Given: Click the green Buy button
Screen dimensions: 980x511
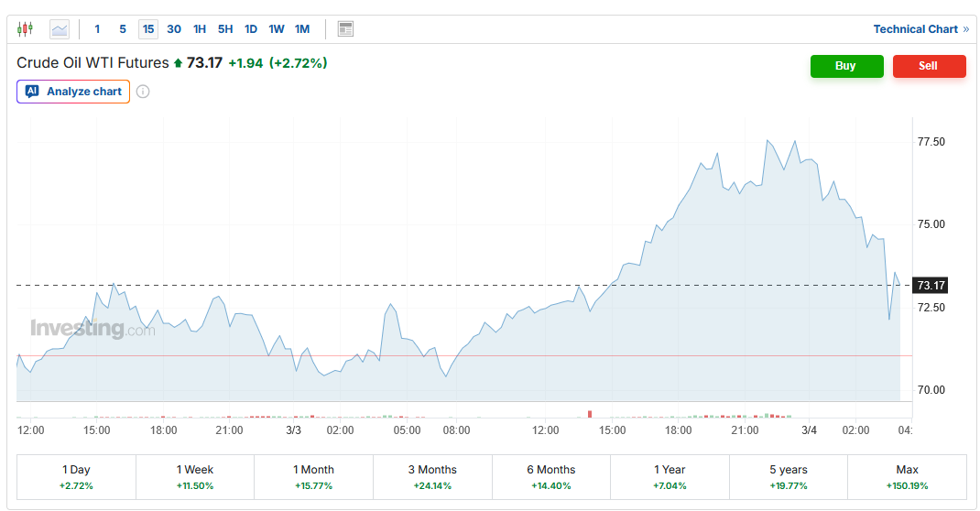Looking at the screenshot, I should pos(847,66).
